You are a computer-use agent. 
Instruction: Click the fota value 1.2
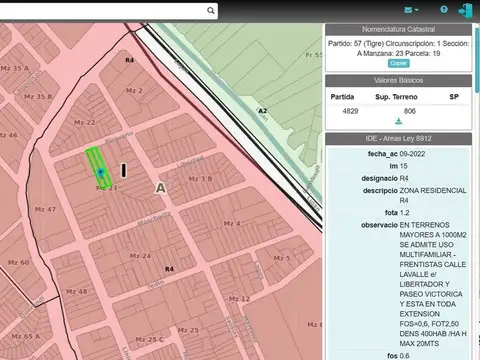[x=404, y=213]
